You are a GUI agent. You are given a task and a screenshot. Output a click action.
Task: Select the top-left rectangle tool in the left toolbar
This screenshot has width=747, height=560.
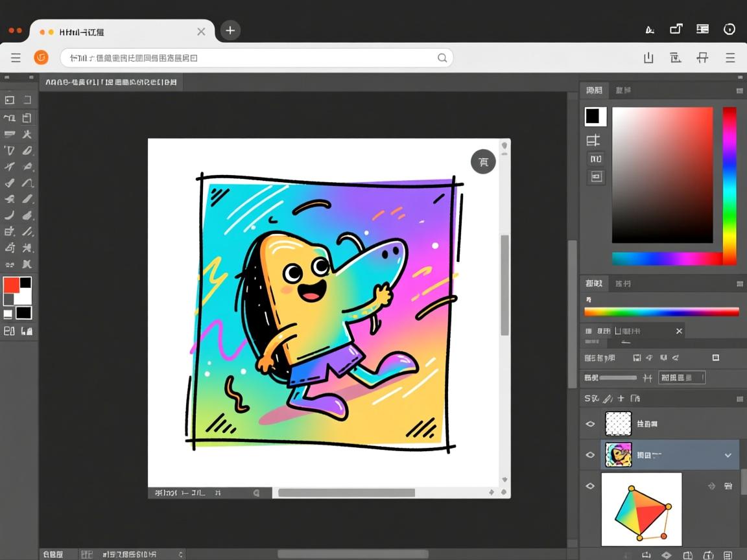coord(10,100)
